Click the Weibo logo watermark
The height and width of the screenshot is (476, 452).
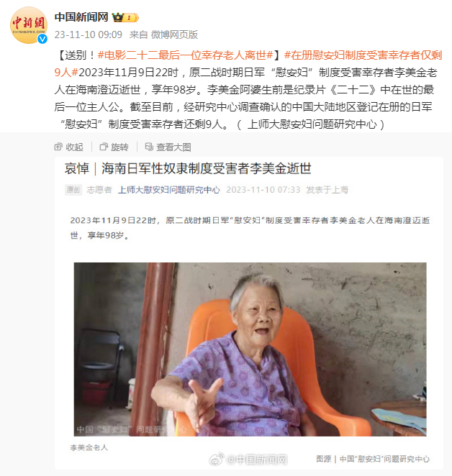click(x=217, y=459)
